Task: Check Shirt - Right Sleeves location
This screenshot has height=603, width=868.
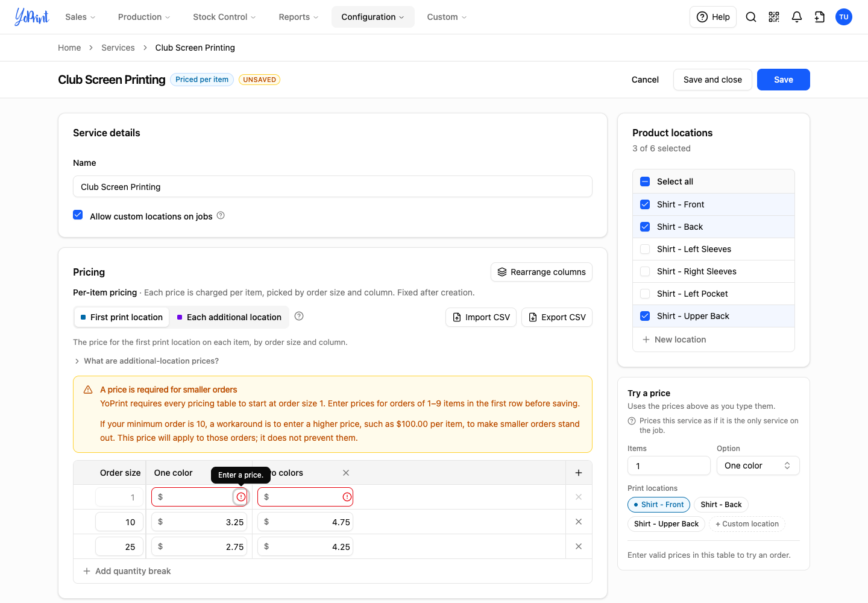Action: 645,271
